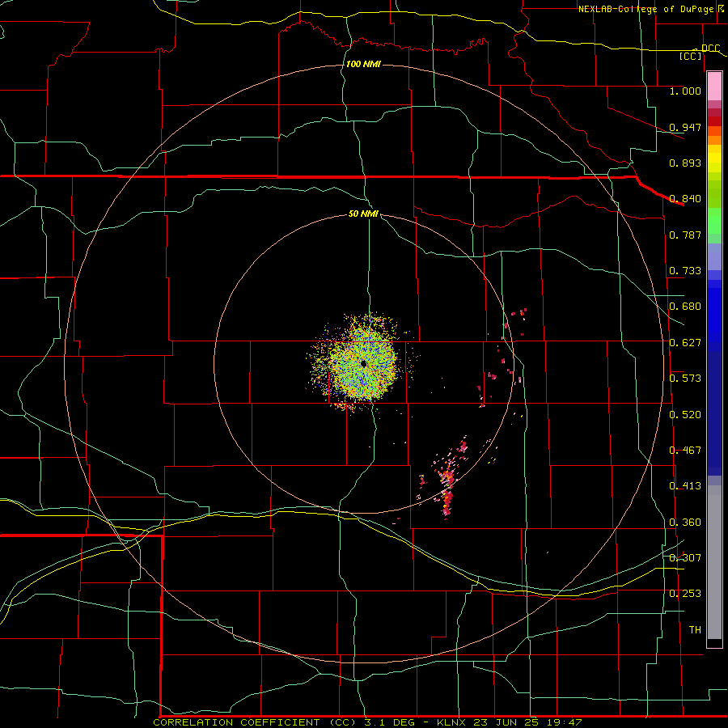Click the 0.307 color scale value

685,557
